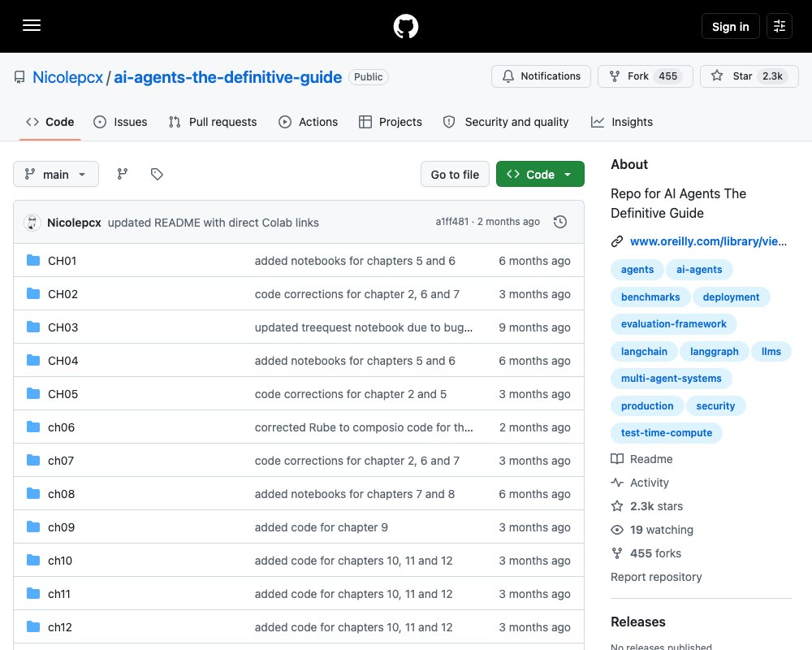Click the tags icon

[x=157, y=174]
